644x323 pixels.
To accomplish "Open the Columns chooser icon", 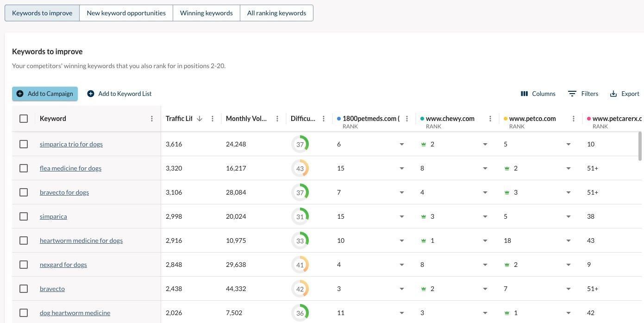I will 524,94.
